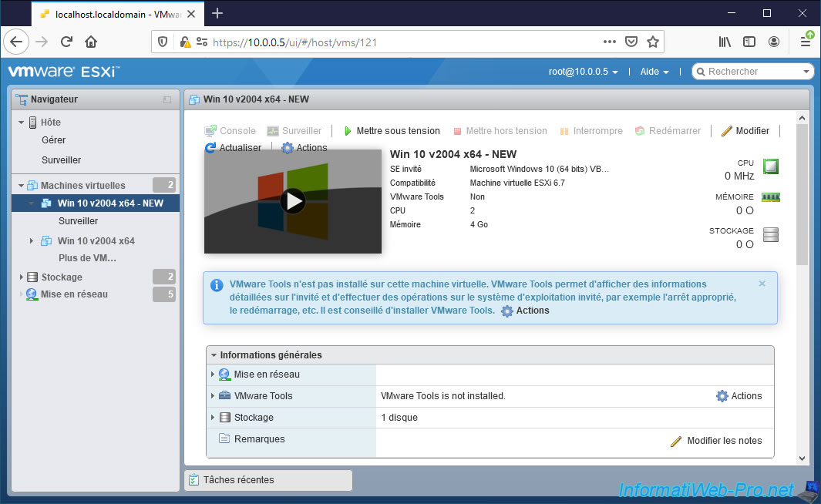Start the VM from the console thumbnail
This screenshot has width=821, height=504.
tap(293, 201)
